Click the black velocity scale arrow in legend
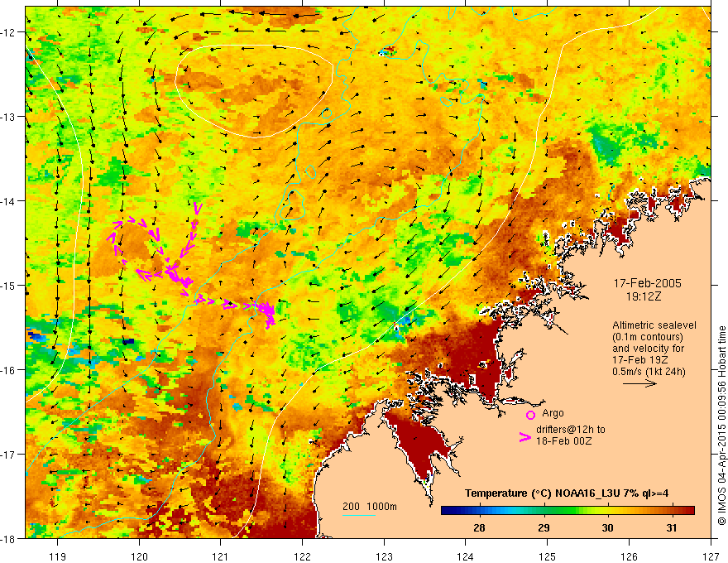Image resolution: width=728 pixels, height=563 pixels. point(639,383)
